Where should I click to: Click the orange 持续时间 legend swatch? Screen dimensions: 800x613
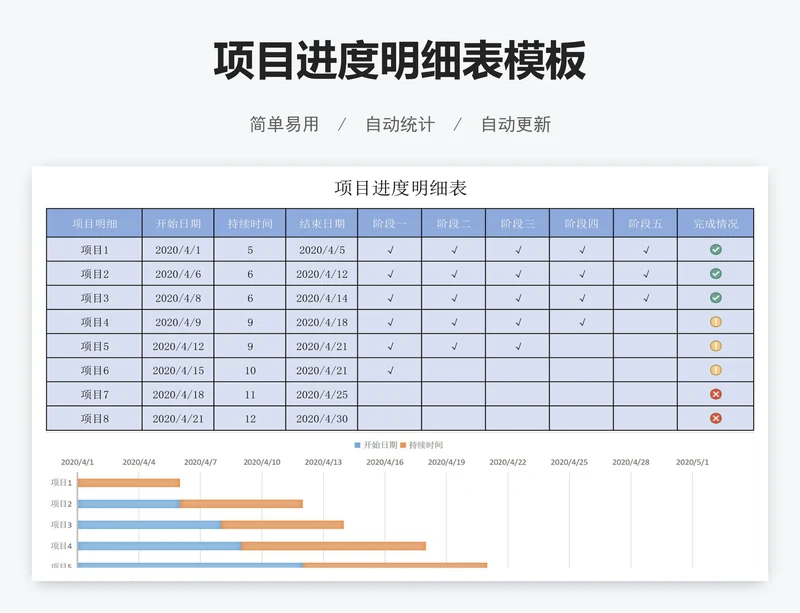[x=403, y=445]
